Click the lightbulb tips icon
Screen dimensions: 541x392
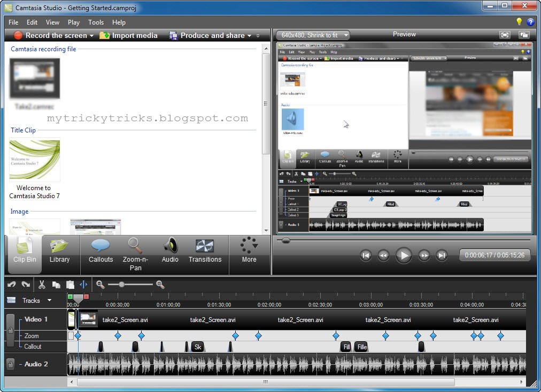pos(519,21)
